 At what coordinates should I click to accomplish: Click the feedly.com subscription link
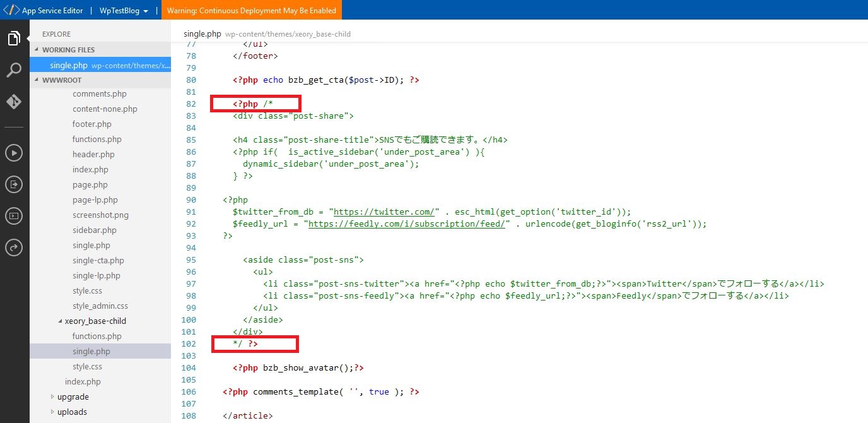point(407,223)
